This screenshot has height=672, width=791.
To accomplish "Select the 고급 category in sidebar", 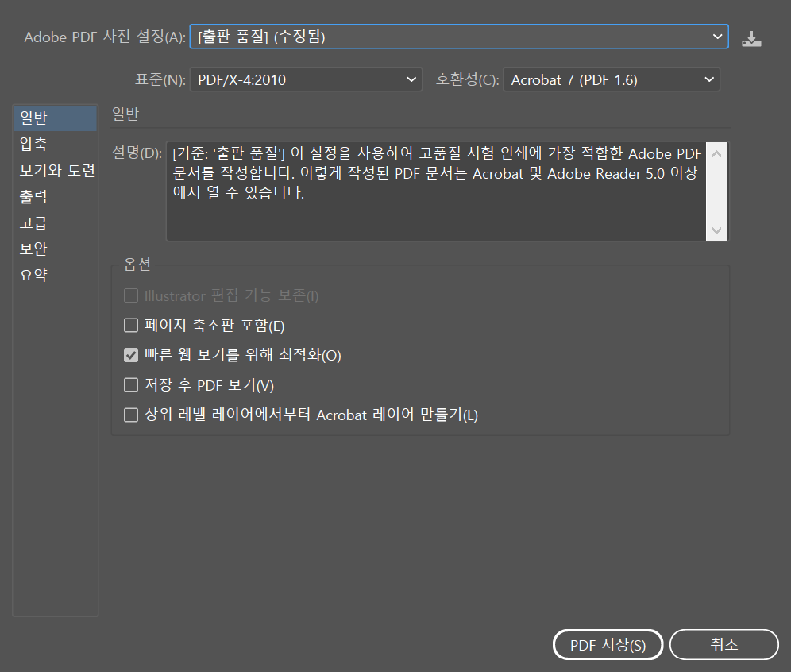I will click(x=55, y=223).
